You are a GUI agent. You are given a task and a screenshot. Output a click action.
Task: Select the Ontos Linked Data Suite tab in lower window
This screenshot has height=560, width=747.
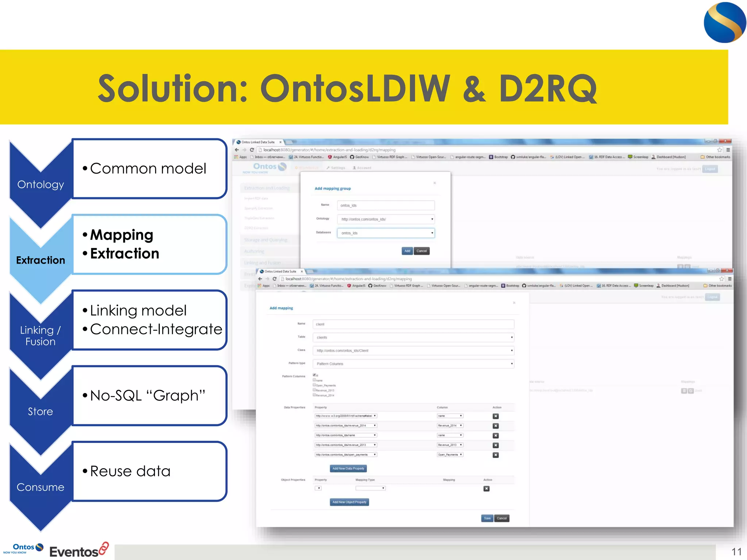(281, 272)
